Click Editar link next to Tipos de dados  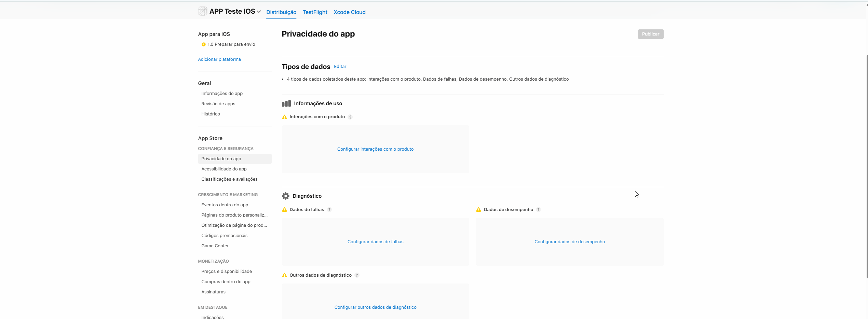pos(340,67)
